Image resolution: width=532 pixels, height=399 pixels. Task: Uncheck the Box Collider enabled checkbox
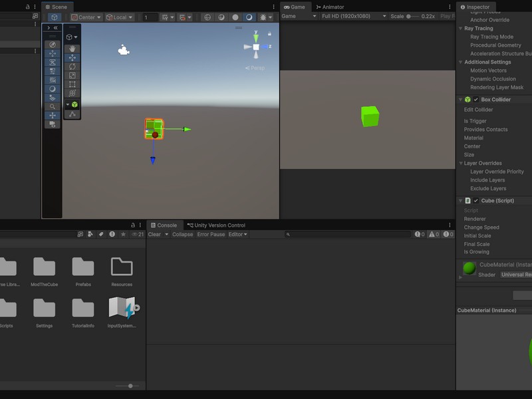click(x=475, y=99)
